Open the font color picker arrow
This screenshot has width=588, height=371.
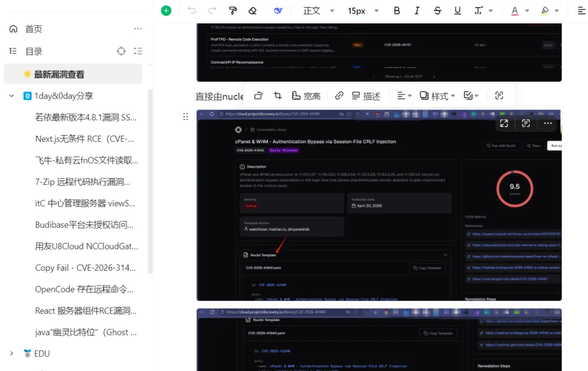[527, 10]
